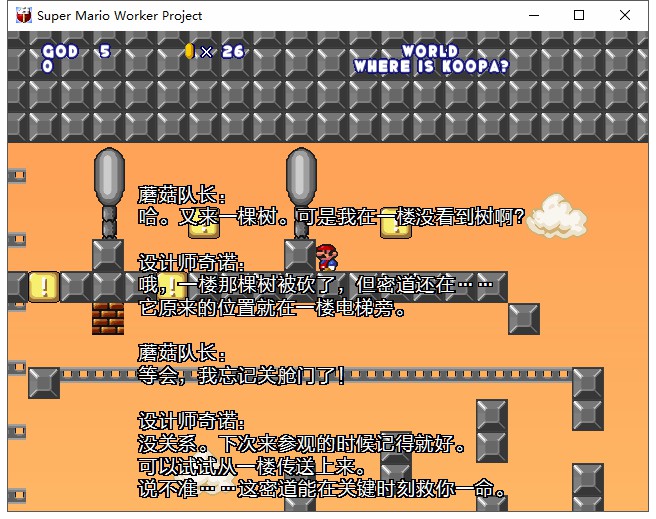Click the right gray capsule-shaped pillar top
Screen dimensions: 656x519
pos(301,176)
